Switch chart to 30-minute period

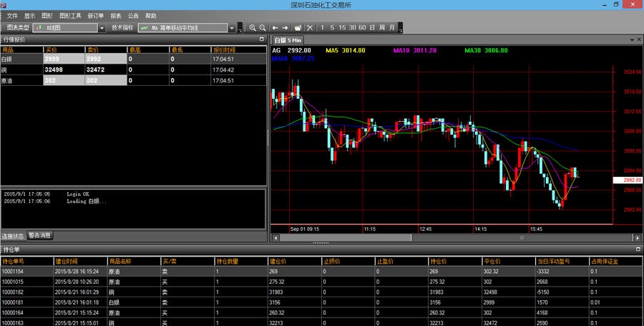351,28
